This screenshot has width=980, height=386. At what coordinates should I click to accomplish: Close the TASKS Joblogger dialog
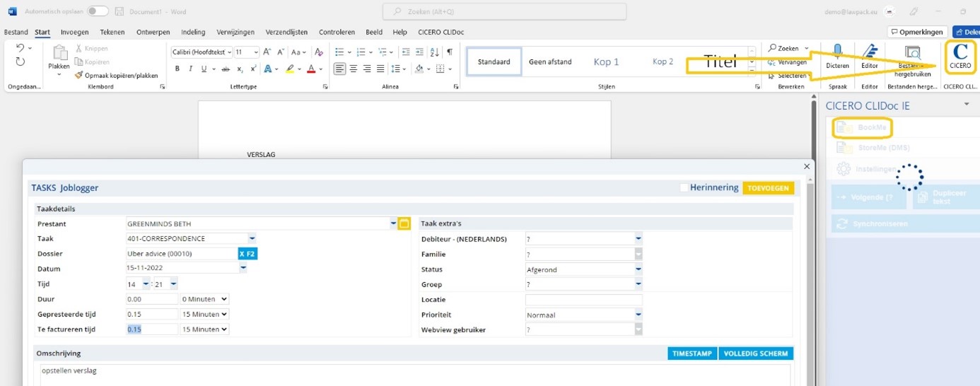807,167
